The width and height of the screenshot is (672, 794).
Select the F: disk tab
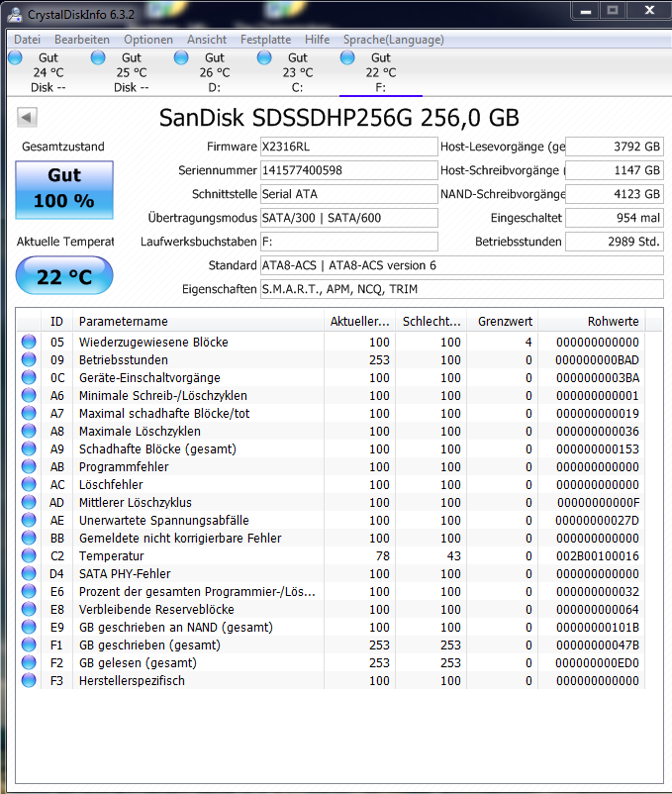click(x=380, y=72)
